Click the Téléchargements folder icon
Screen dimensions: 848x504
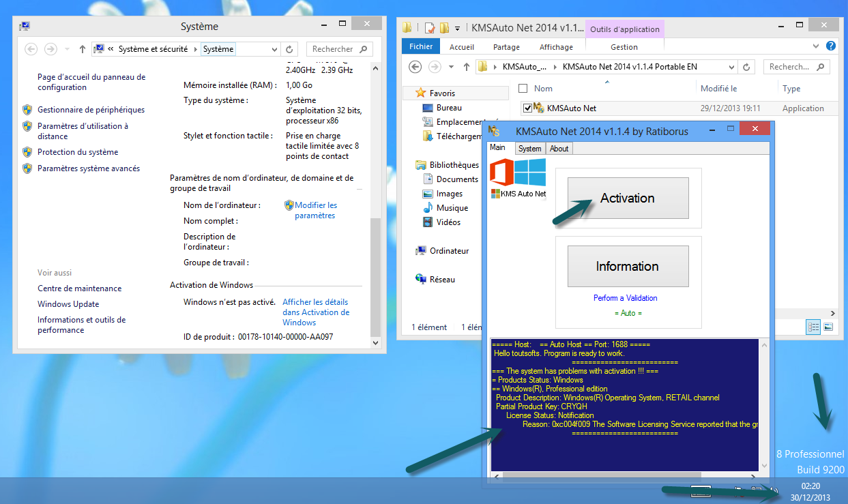pos(428,136)
